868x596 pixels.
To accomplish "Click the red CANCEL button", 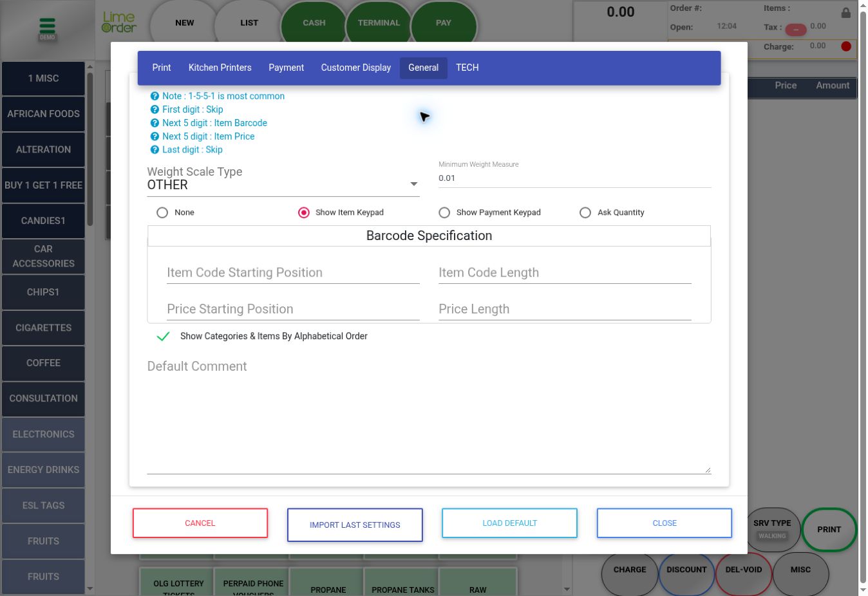I will coord(200,523).
